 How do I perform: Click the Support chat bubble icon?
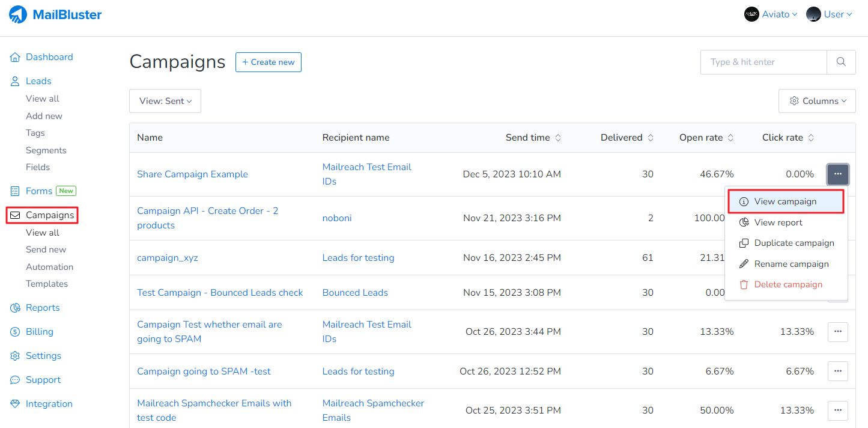[x=15, y=380]
